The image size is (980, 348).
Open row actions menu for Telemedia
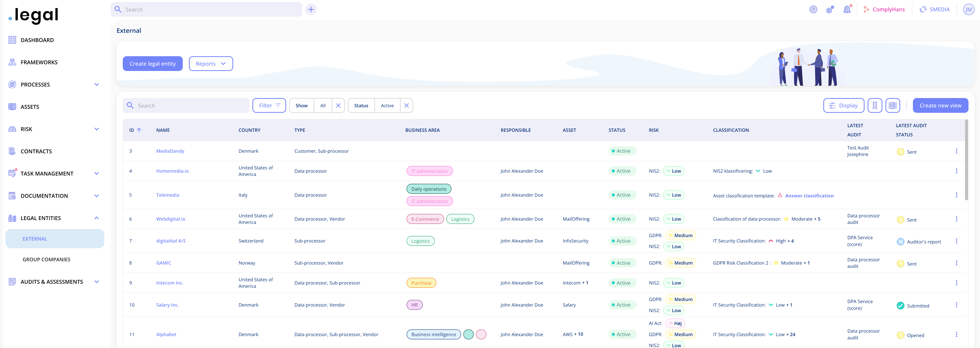[956, 195]
